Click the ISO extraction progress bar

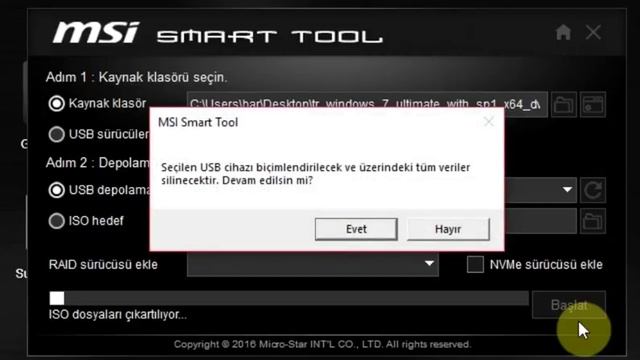(x=289, y=298)
